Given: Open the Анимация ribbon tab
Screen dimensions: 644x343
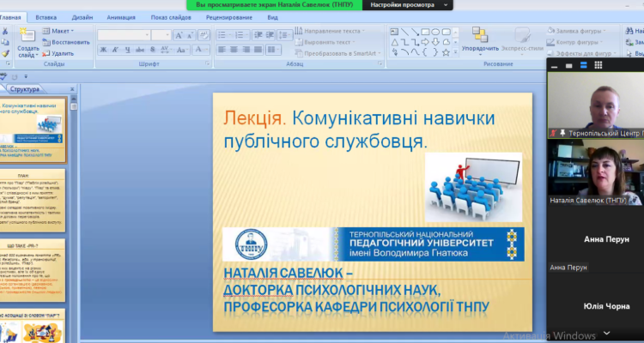Looking at the screenshot, I should [121, 17].
